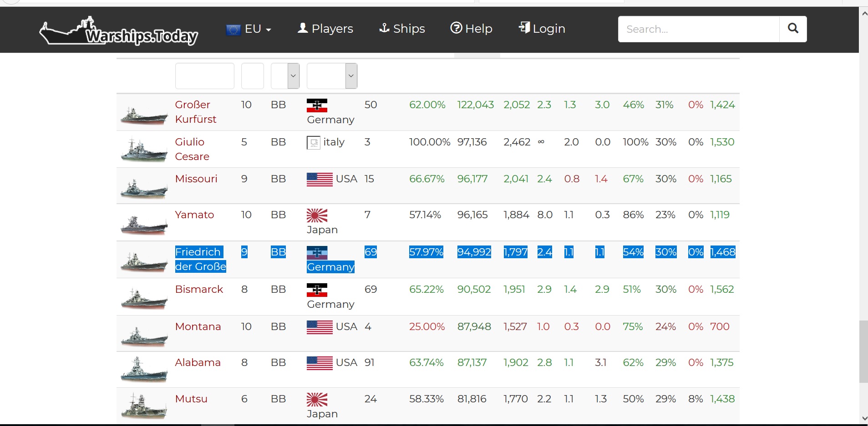The height and width of the screenshot is (426, 868).
Task: Focus the ship name filter box
Action: pos(205,76)
